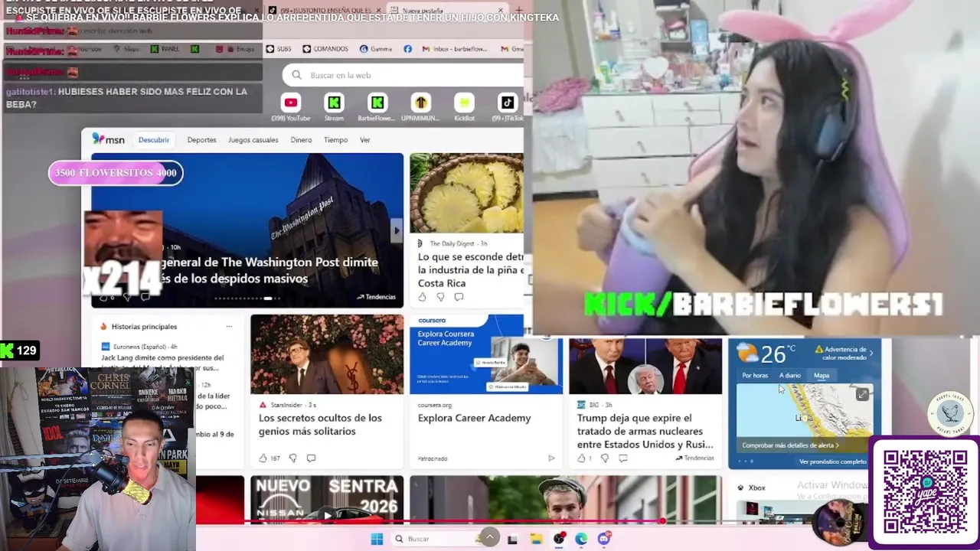Close the Nueva pestaña browser tab
The width and height of the screenshot is (980, 551).
click(x=501, y=11)
